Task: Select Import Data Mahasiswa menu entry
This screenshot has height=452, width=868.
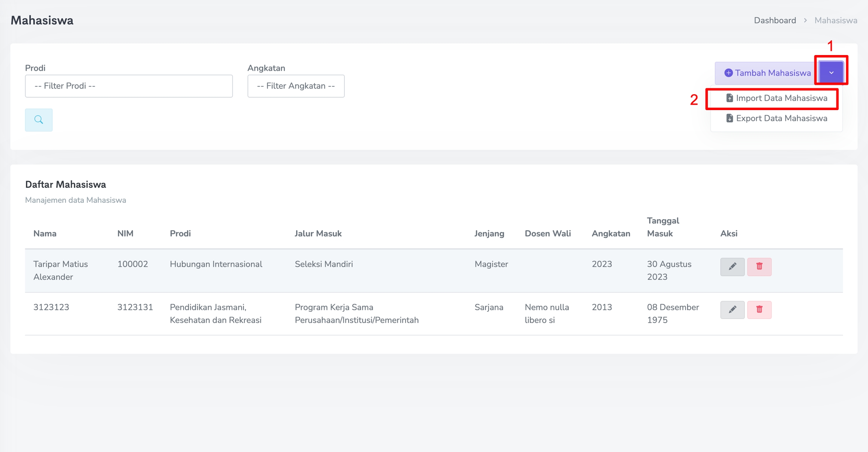Action: click(781, 98)
